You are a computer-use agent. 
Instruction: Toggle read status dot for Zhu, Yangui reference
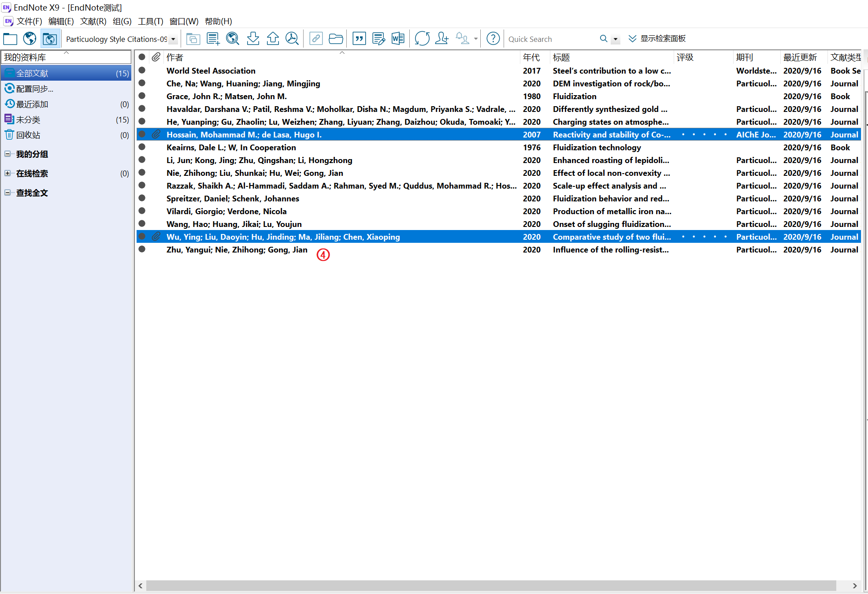point(142,249)
